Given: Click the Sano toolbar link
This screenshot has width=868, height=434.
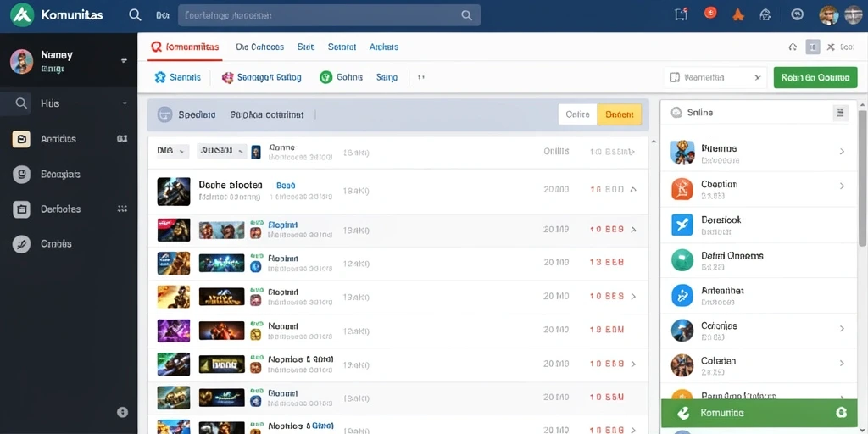Looking at the screenshot, I should point(387,77).
